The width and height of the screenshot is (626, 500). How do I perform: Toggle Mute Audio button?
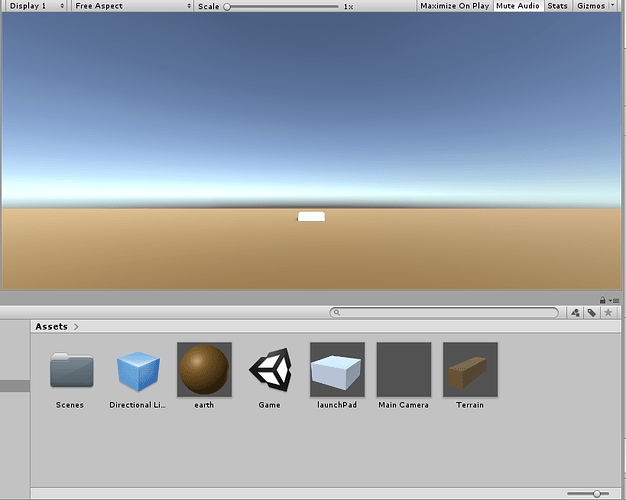tap(518, 6)
